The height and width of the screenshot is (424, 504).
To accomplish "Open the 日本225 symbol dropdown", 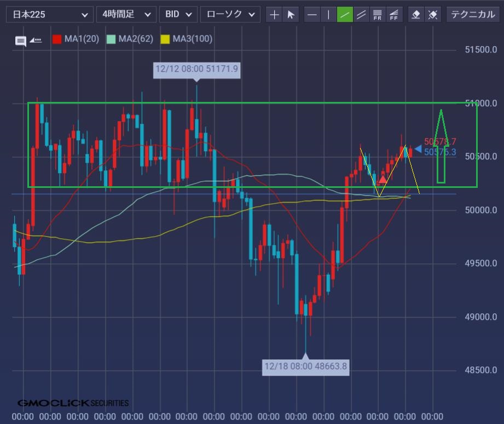I will (49, 15).
